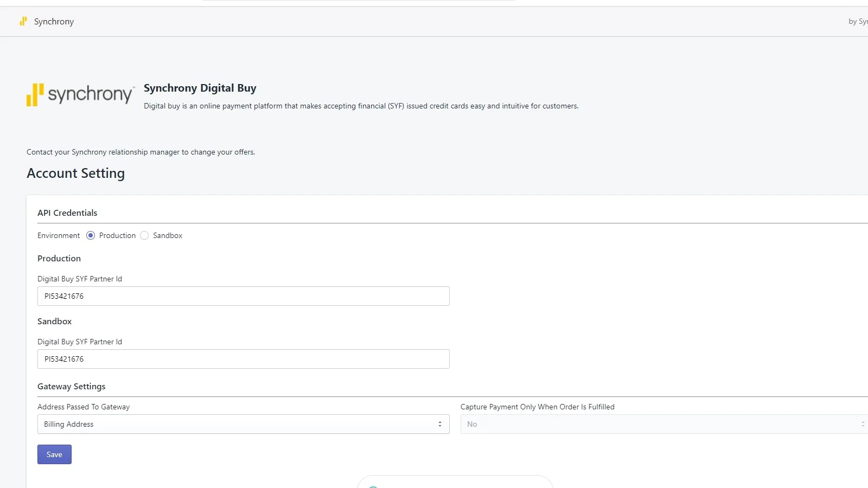
Task: Select the Production environment radio button
Action: (91, 235)
